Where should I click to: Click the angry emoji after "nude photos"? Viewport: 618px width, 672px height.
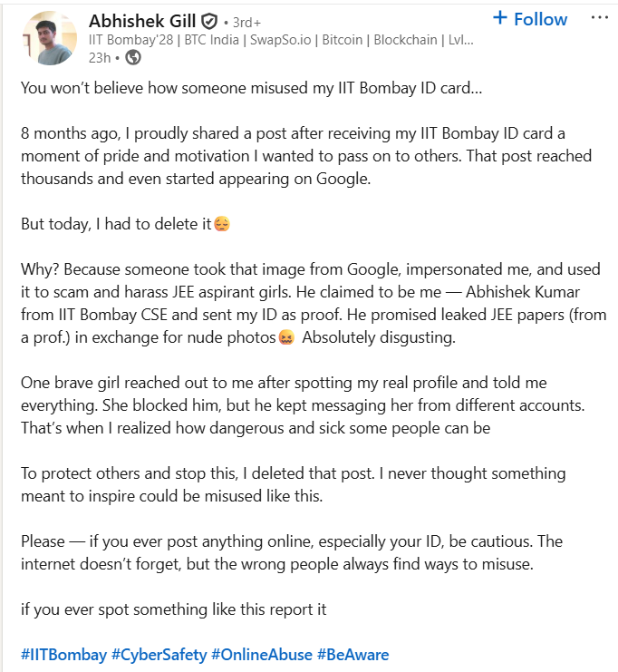click(x=287, y=337)
